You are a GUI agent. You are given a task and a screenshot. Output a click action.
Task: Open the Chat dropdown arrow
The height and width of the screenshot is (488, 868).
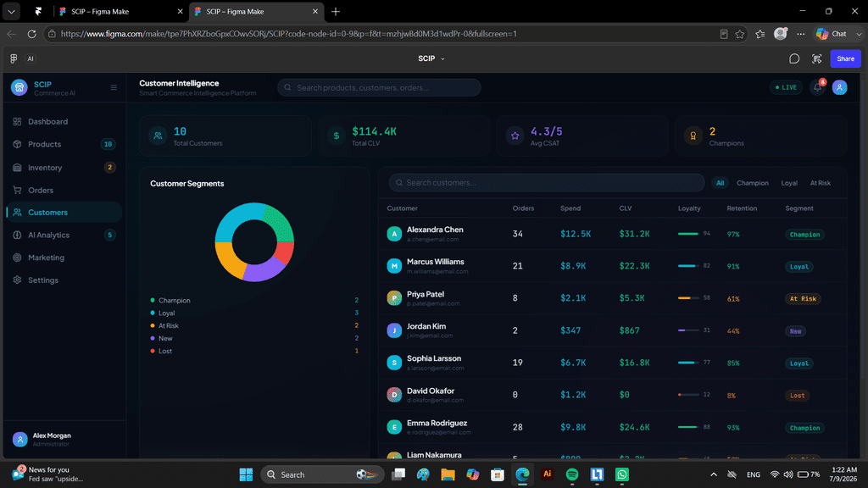(859, 34)
